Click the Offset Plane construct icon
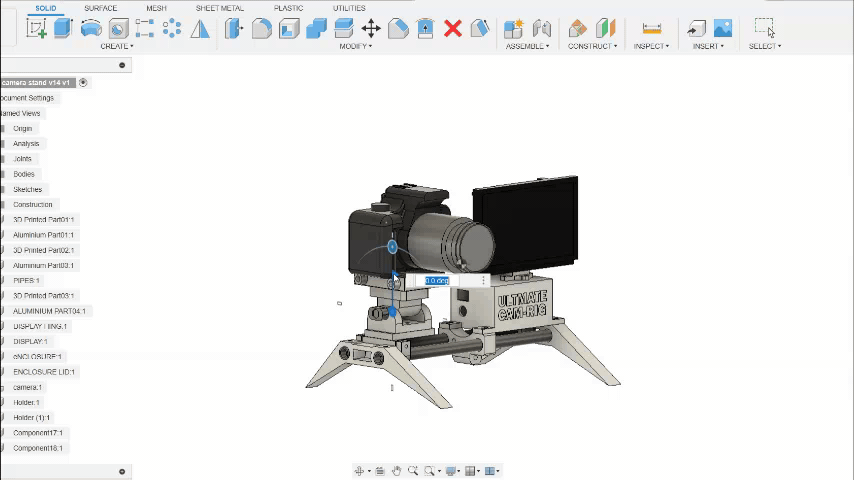 pyautogui.click(x=578, y=28)
